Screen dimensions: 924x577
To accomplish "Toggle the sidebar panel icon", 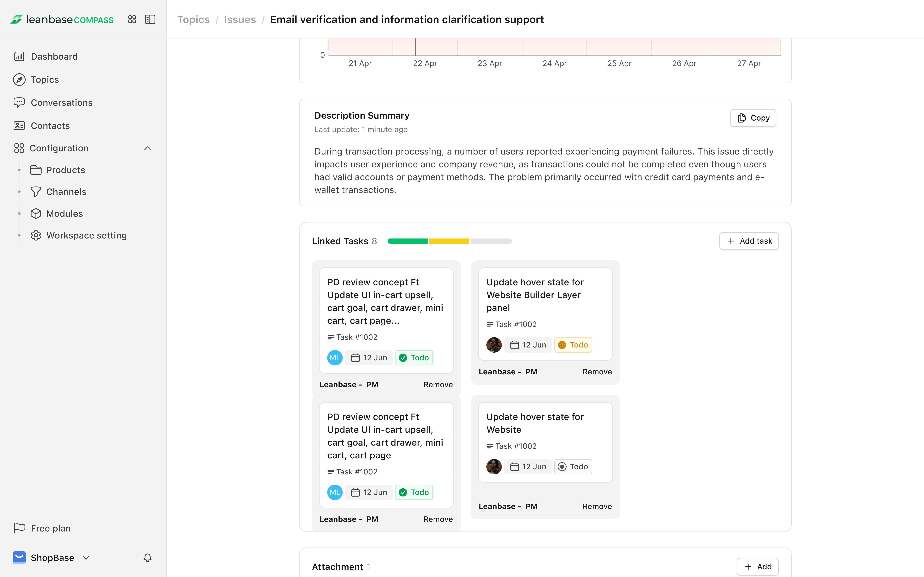I will [150, 19].
